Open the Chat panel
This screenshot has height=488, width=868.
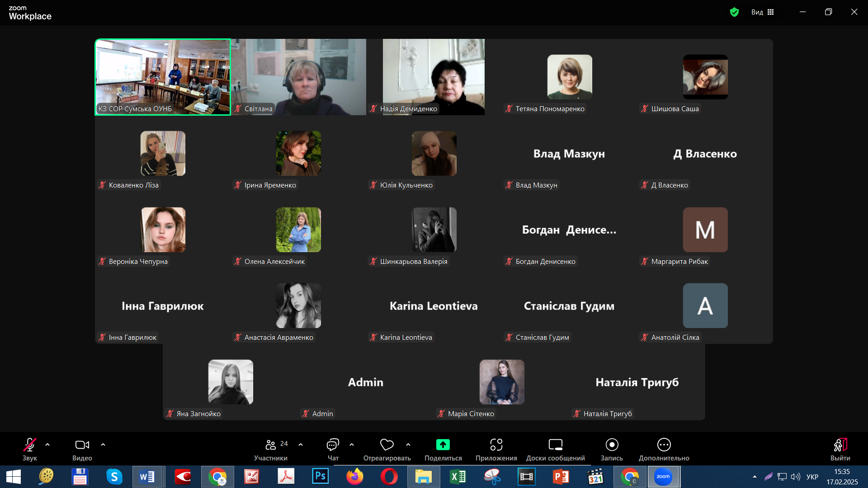[333, 445]
